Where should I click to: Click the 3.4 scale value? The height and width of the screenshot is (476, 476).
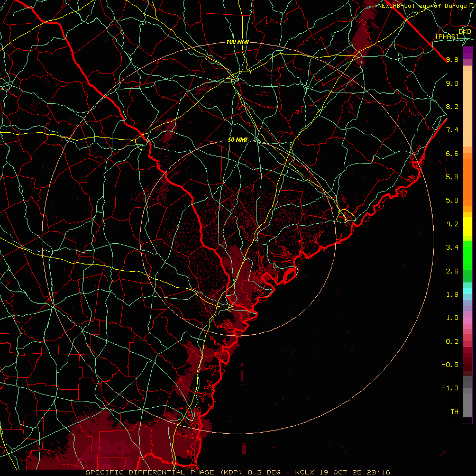[x=452, y=248]
